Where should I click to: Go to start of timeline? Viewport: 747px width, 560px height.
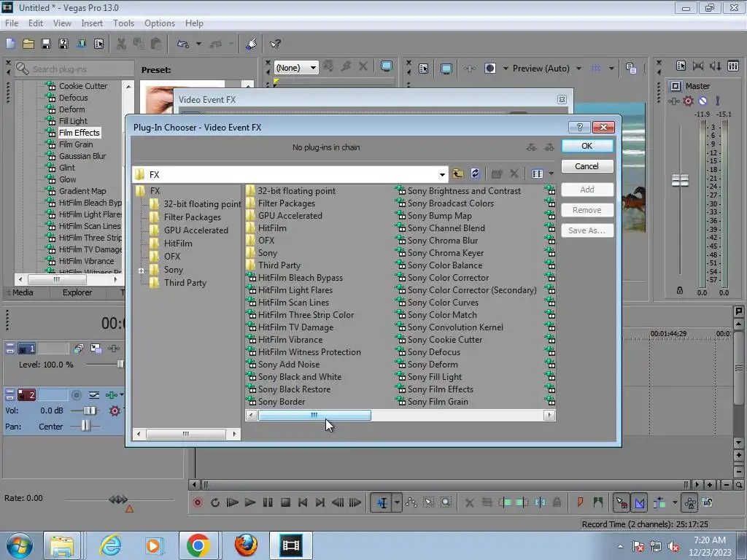coord(303,502)
